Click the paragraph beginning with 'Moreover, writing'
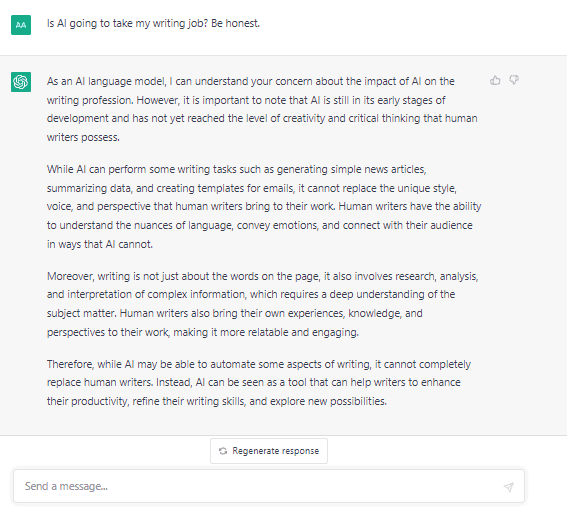The width and height of the screenshot is (567, 510). click(263, 304)
